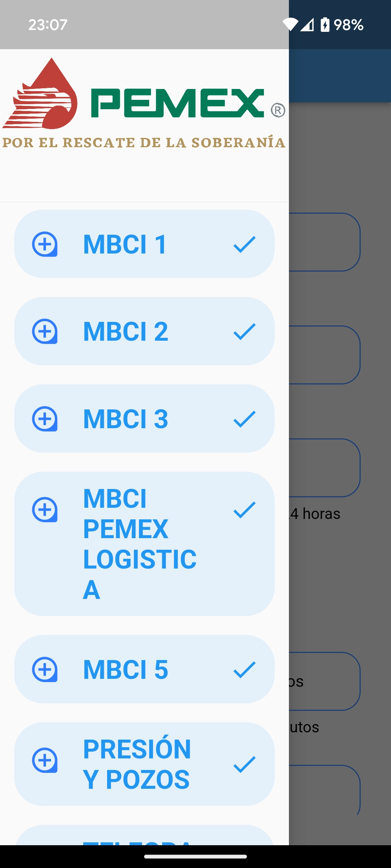
Task: Tap plus icon beside PRESIÓN Y POZOS
Action: [x=45, y=760]
